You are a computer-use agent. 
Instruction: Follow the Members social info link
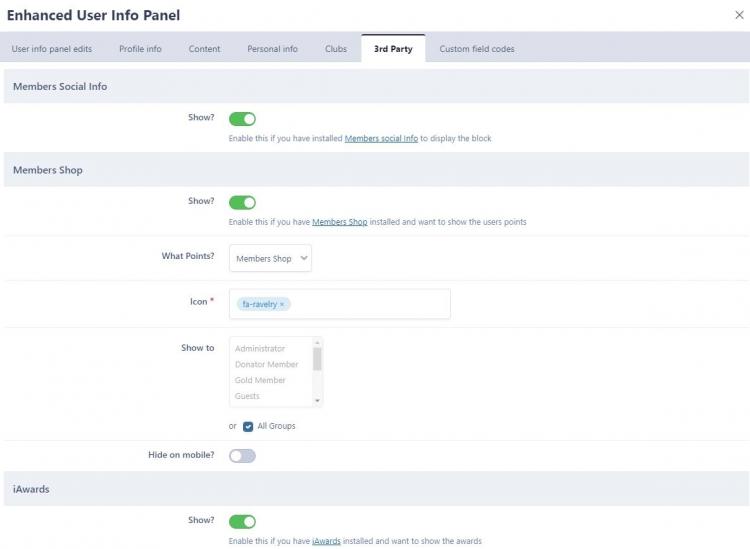pyautogui.click(x=381, y=139)
